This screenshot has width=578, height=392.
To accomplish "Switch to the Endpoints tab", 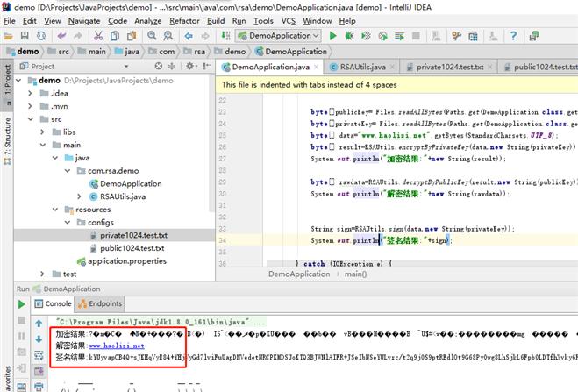I will [x=100, y=304].
